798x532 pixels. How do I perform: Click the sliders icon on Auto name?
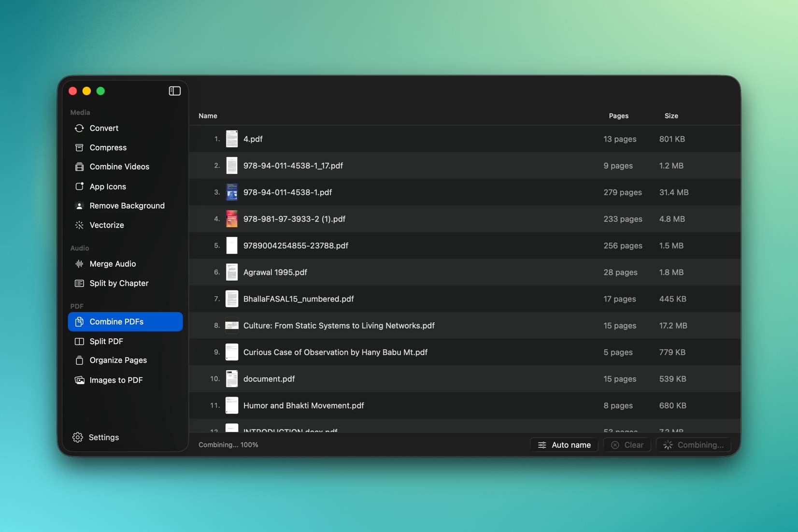point(542,445)
